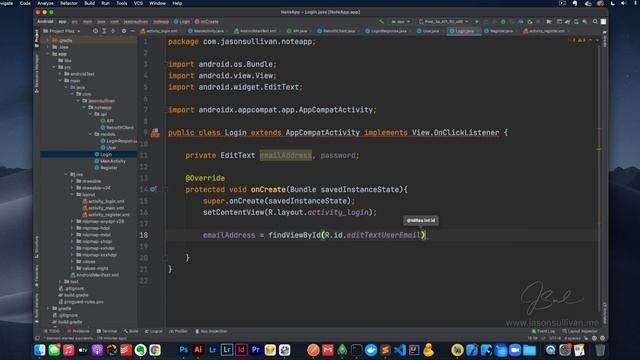Collapse the models package
640x360 pixels.
click(90, 134)
